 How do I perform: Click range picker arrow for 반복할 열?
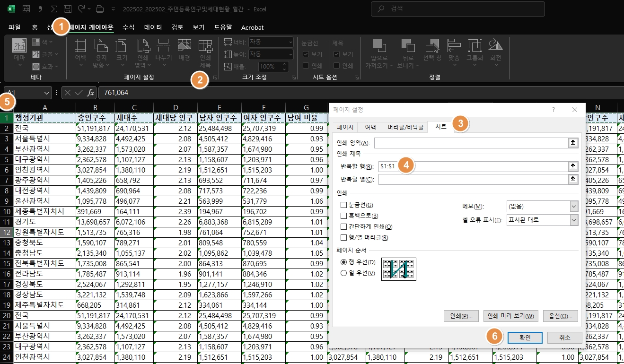tap(573, 179)
